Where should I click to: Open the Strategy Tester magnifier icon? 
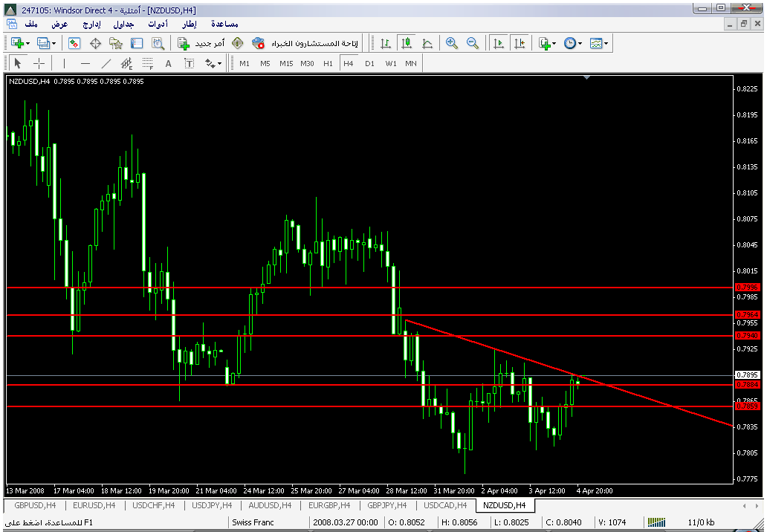[x=158, y=43]
